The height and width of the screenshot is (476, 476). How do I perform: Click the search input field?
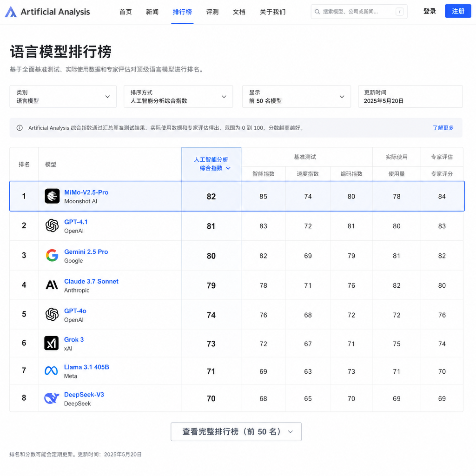tap(359, 12)
